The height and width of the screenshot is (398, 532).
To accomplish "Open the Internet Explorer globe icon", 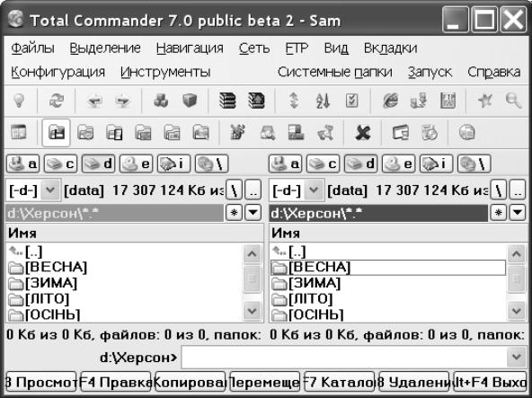I will point(390,101).
